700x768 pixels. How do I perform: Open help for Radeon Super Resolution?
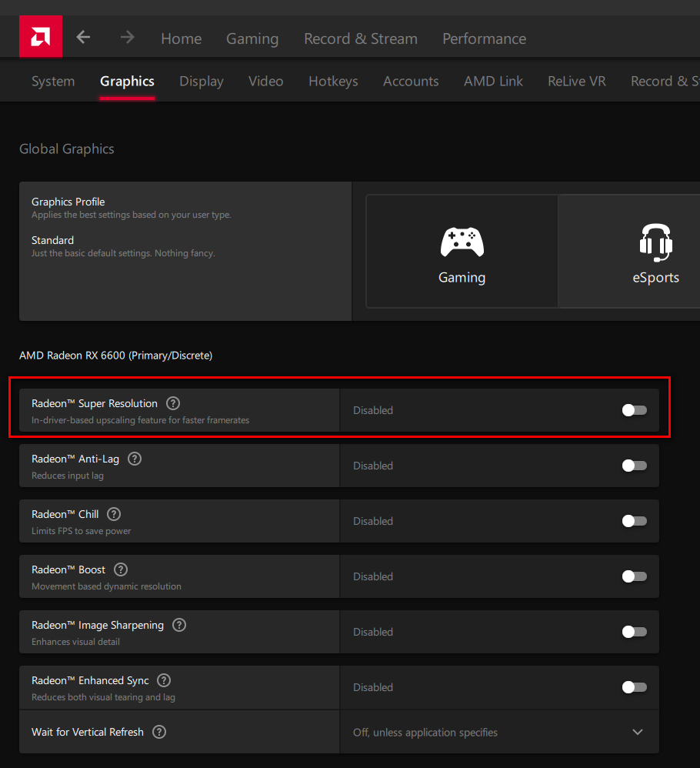tap(173, 403)
